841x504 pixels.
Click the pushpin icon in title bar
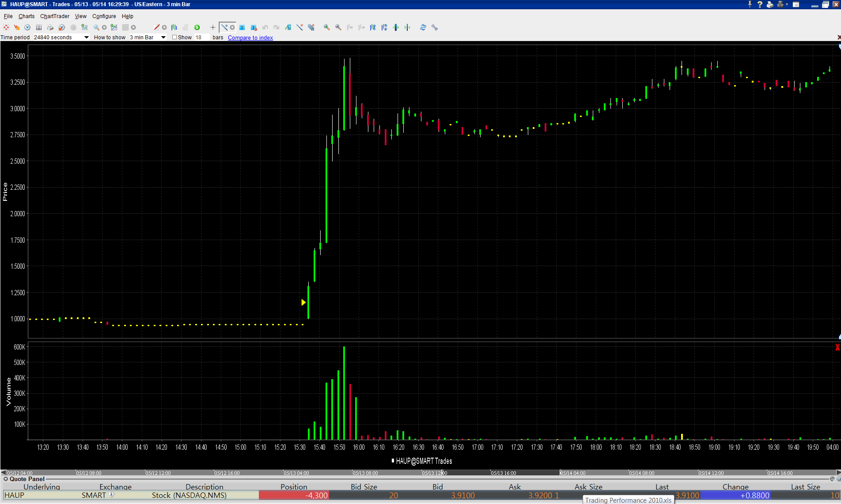click(750, 4)
